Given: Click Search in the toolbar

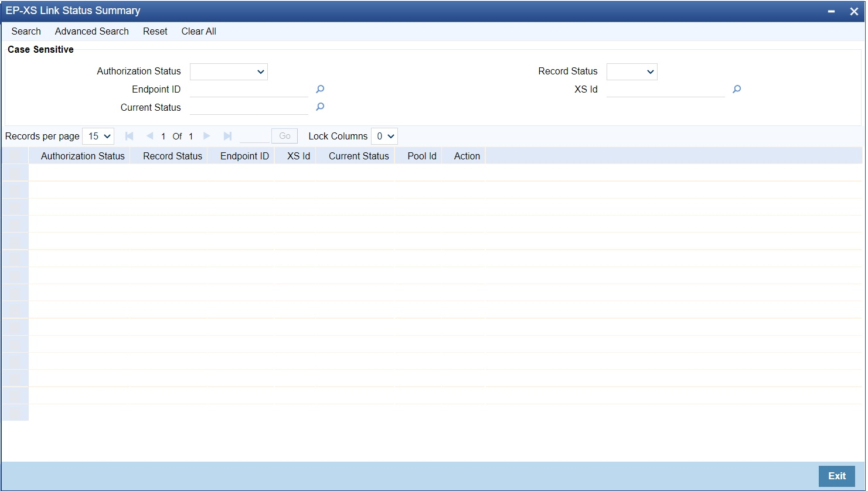Looking at the screenshot, I should click(26, 31).
